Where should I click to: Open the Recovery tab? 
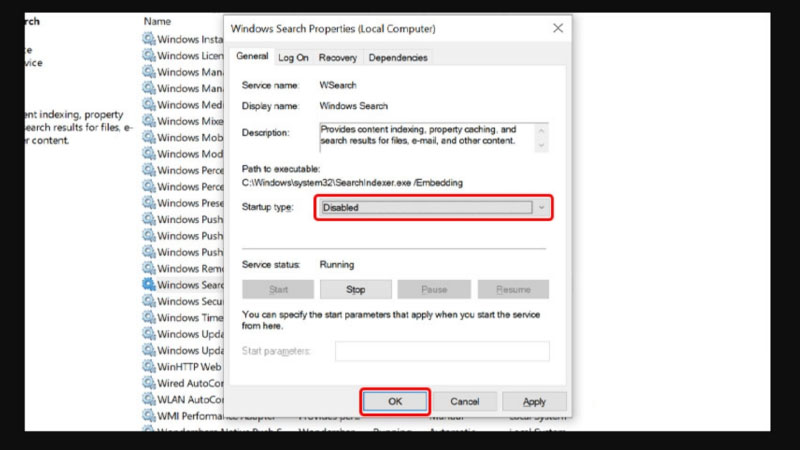[x=337, y=58]
